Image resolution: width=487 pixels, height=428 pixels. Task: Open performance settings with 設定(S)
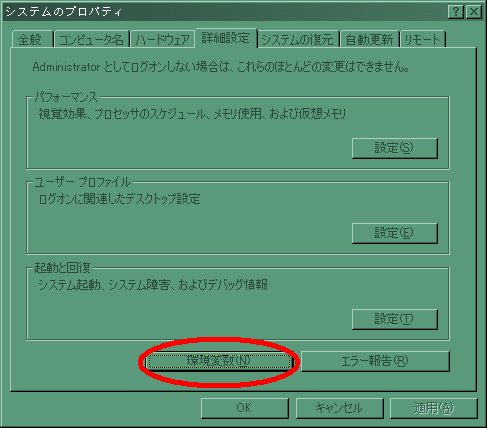pos(395,148)
